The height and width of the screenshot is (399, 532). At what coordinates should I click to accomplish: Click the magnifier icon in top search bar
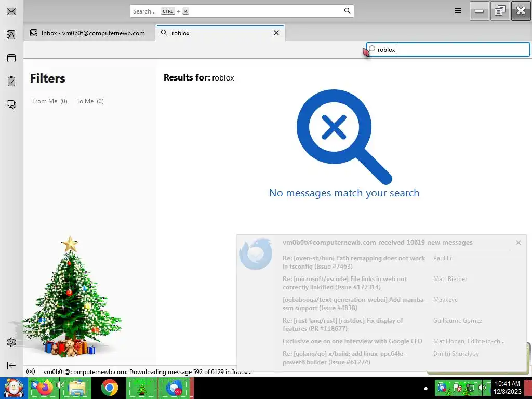point(348,11)
